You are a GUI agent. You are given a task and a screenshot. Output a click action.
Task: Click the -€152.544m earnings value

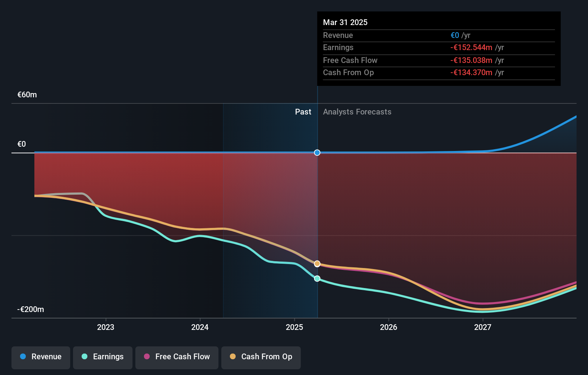471,48
